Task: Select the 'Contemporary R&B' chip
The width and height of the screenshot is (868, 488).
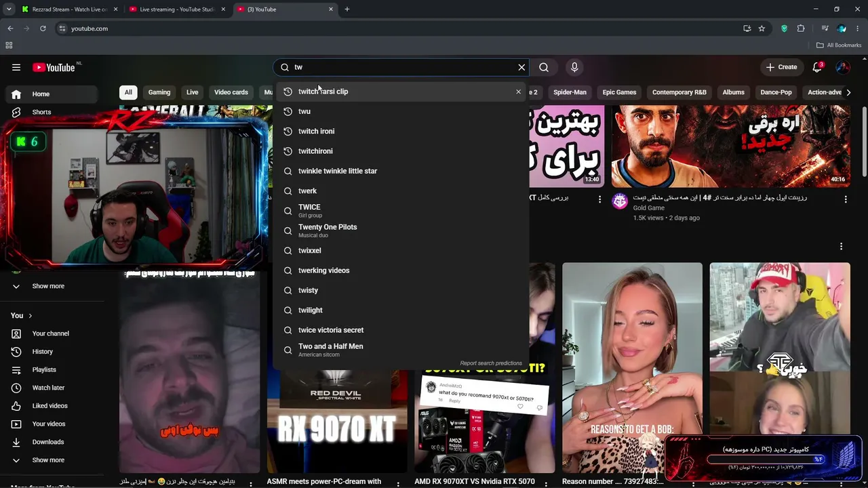Action: (x=679, y=92)
